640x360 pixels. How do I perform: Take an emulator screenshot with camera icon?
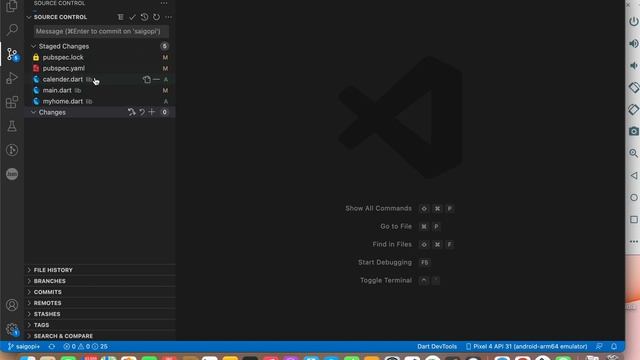[633, 131]
